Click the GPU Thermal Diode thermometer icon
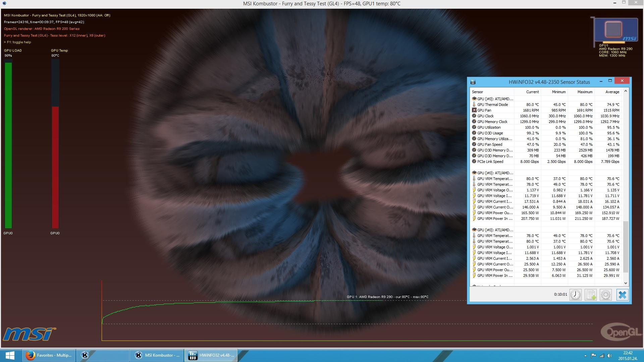The width and height of the screenshot is (644, 362). point(474,105)
